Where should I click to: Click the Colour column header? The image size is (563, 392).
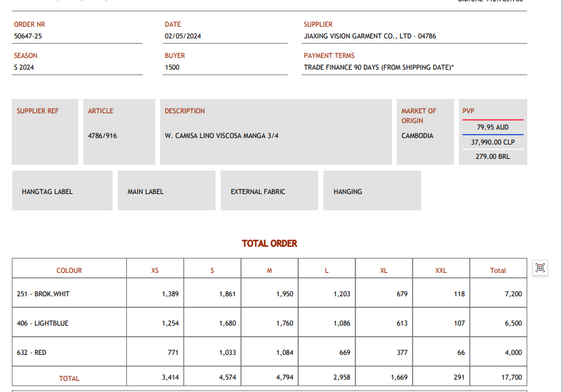point(69,270)
